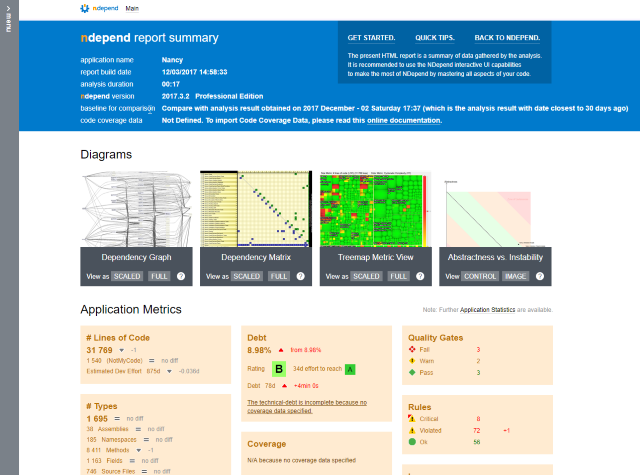View Abstractness vs. Instability as IMAGE

click(516, 276)
